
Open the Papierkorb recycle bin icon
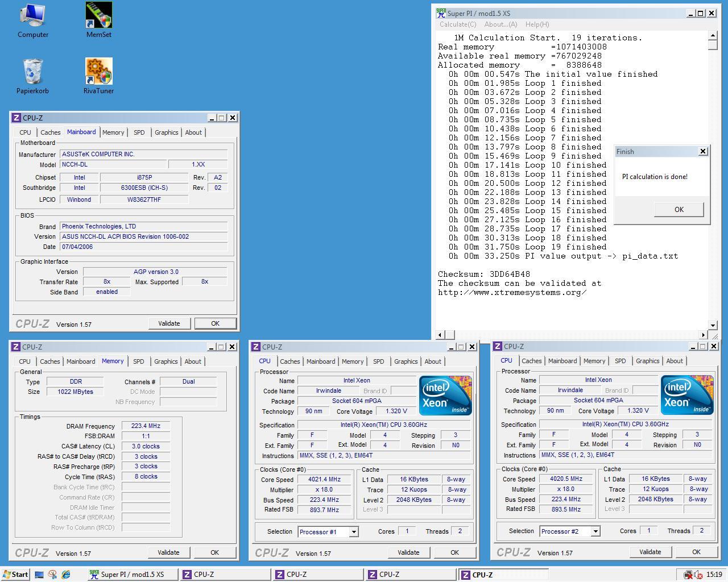(x=32, y=77)
